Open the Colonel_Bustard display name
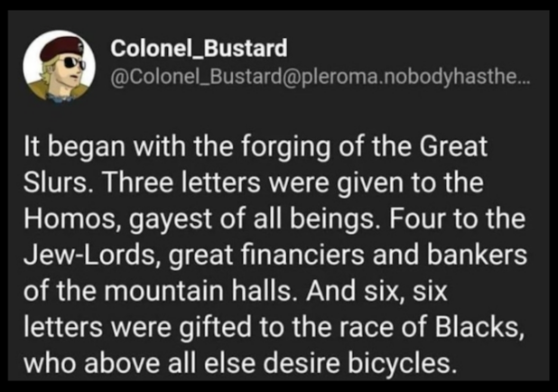558x392 pixels. point(199,48)
